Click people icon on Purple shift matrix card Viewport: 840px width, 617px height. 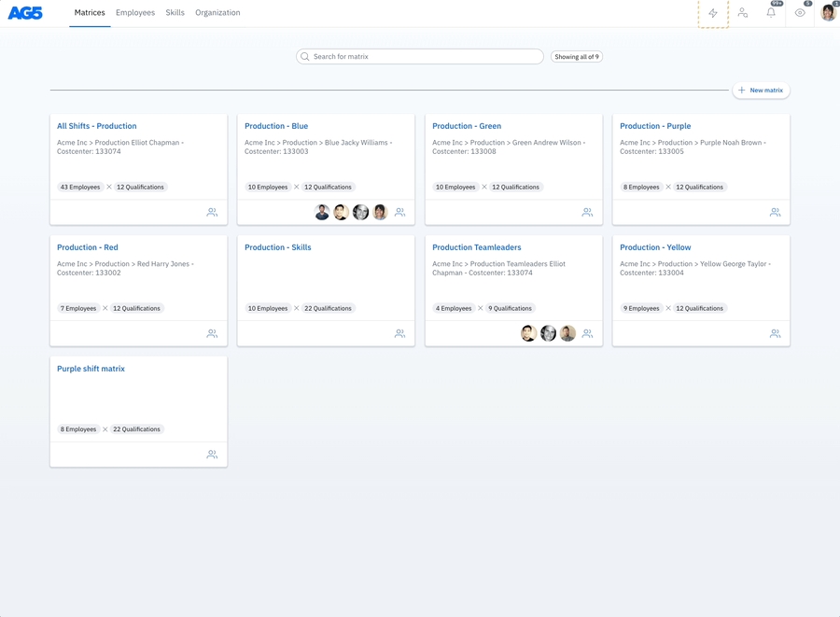point(212,455)
